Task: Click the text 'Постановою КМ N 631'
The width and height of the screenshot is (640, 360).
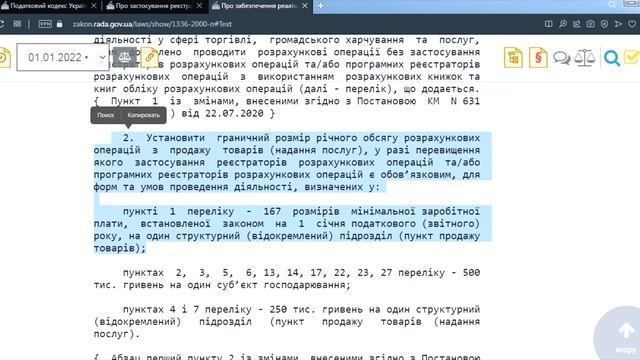Action: (x=418, y=101)
